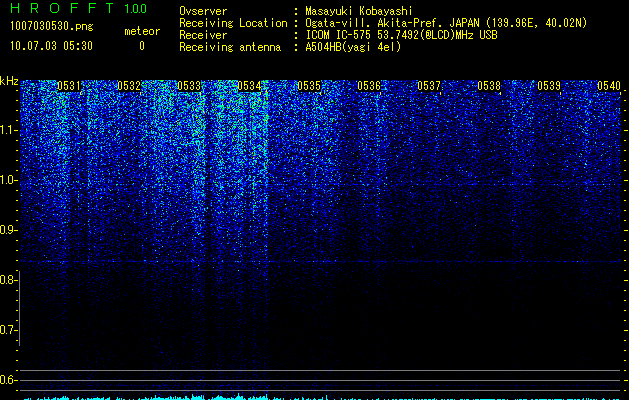Click the kHz axis unit label
This screenshot has width=629, height=400.
tap(9, 81)
